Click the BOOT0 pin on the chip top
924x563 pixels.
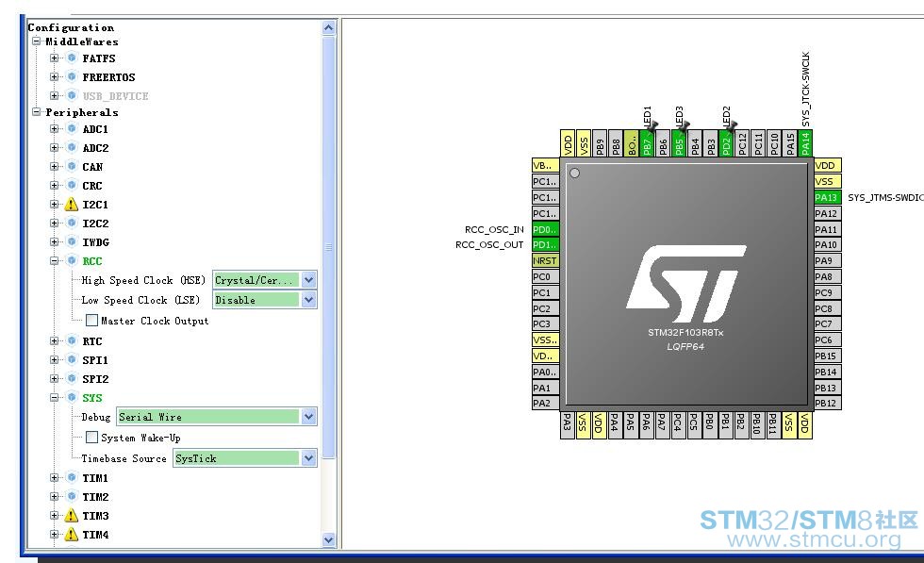click(x=631, y=143)
